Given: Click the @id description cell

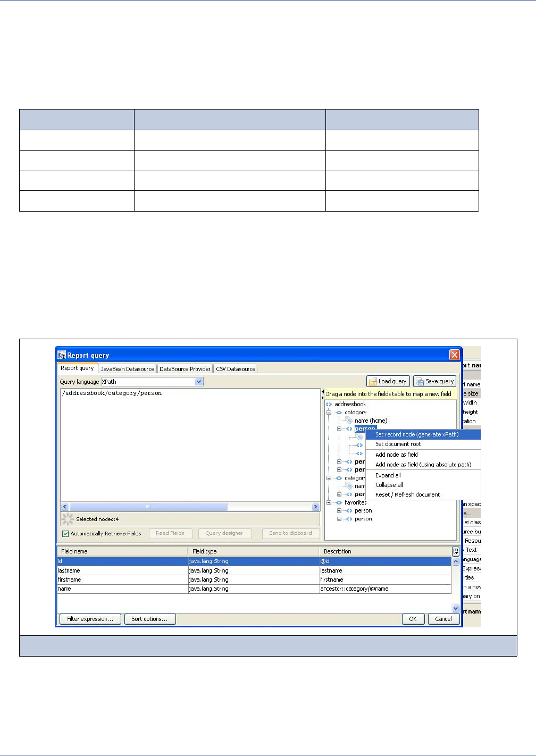Looking at the screenshot, I should pos(385,561).
